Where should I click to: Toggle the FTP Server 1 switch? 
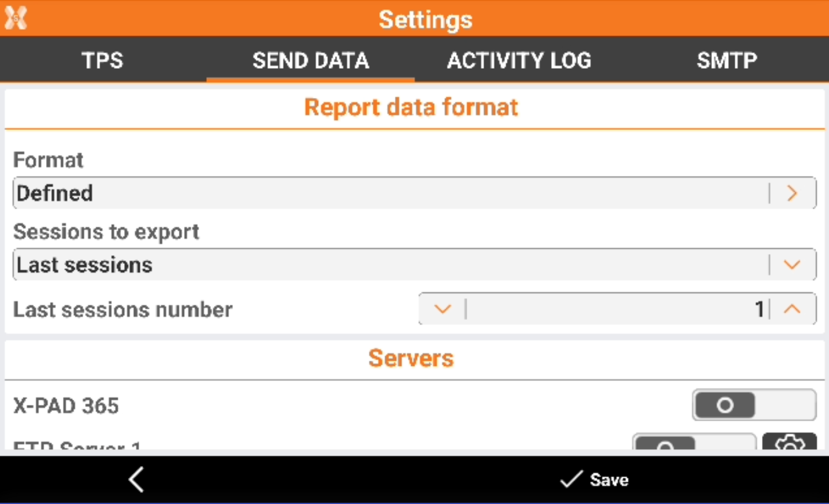coord(694,443)
